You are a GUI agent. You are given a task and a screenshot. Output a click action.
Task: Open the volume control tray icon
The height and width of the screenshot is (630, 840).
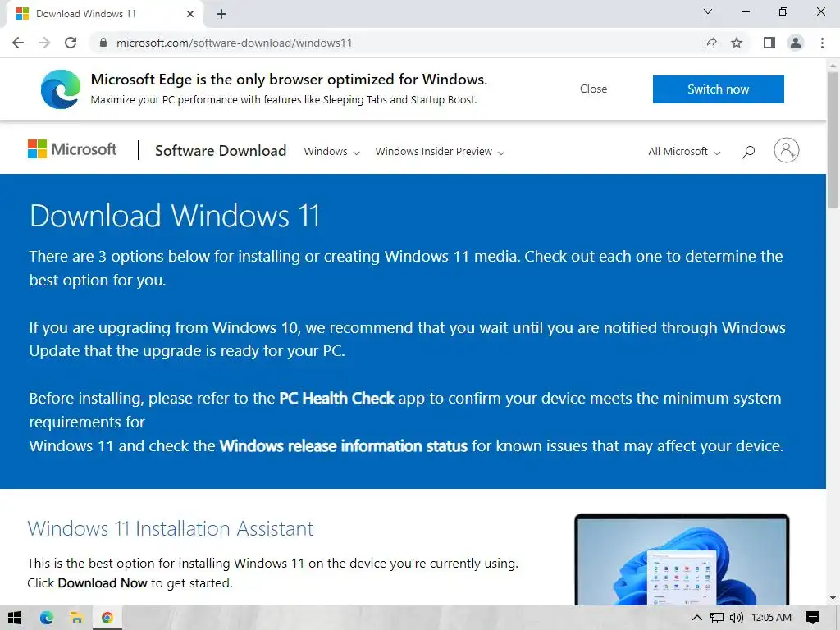[736, 618]
